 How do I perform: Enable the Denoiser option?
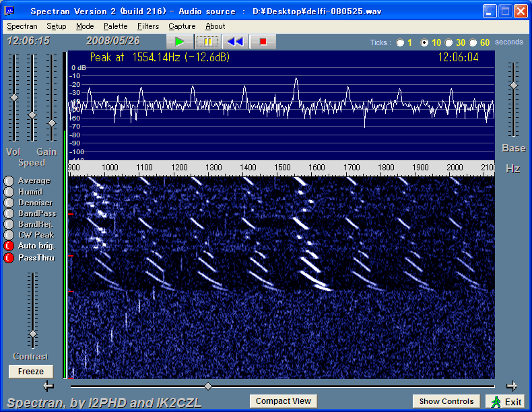point(9,203)
